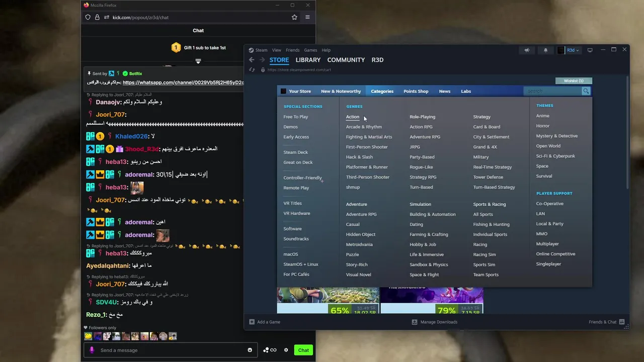
Task: Open New & Noteworthy dropdown
Action: point(341,91)
